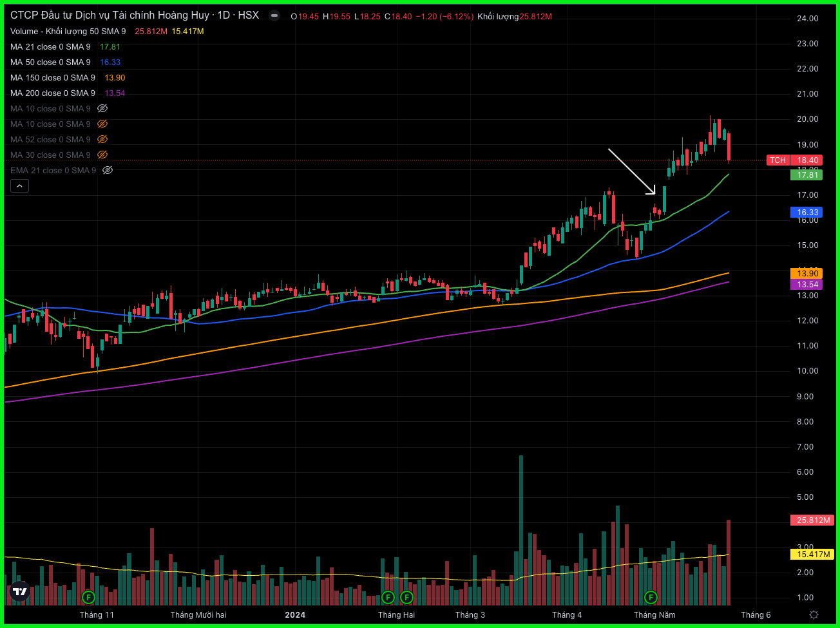
Task: Click the open value O19.45
Action: pos(305,17)
